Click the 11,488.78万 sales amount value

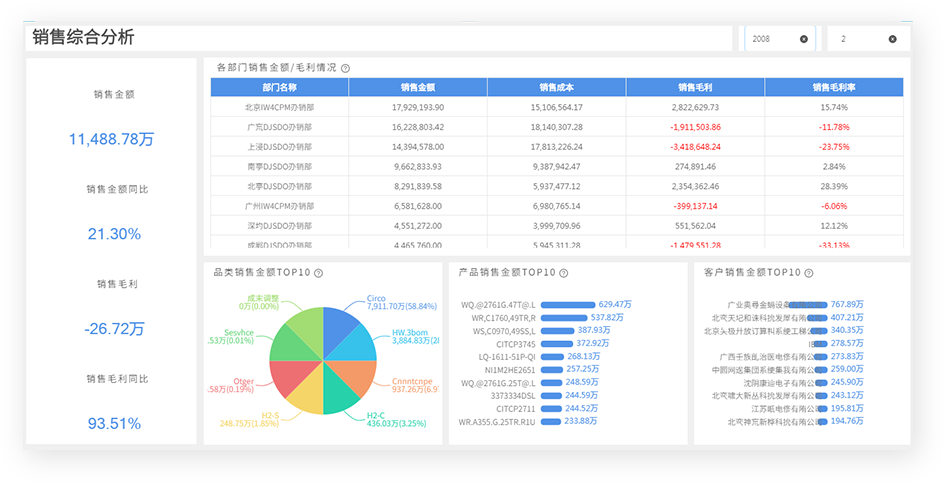click(111, 140)
